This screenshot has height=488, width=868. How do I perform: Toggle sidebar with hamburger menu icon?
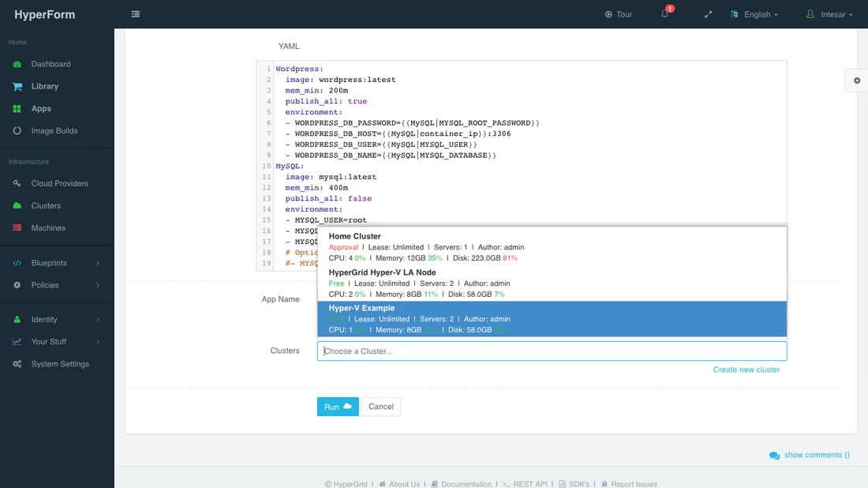136,14
